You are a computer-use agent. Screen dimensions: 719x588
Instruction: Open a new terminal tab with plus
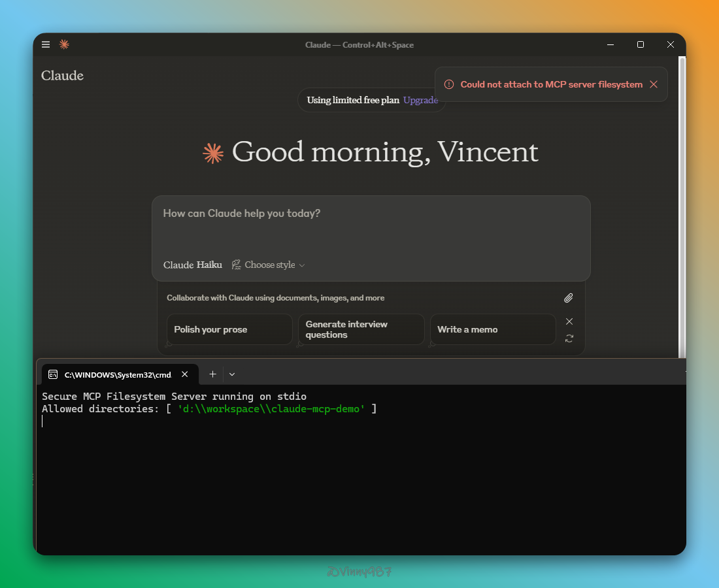coord(212,374)
